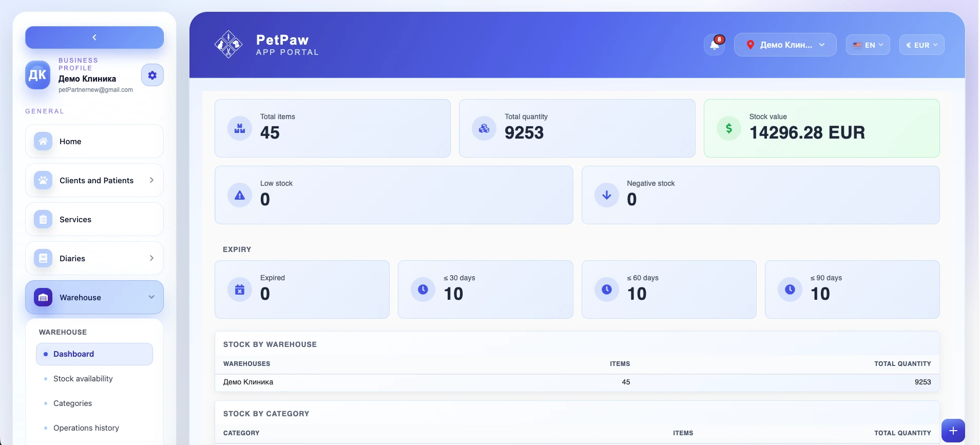Open the EUR currency dropdown
980x445 pixels.
coord(922,45)
